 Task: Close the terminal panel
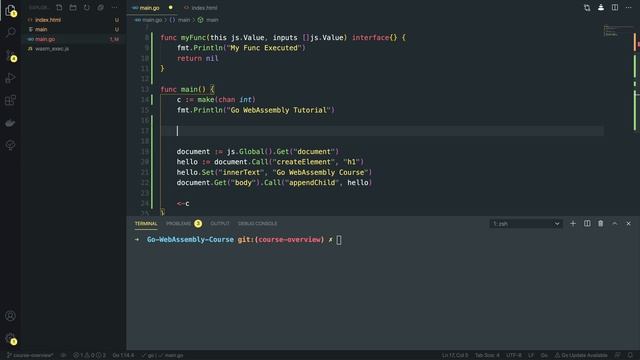(x=629, y=223)
